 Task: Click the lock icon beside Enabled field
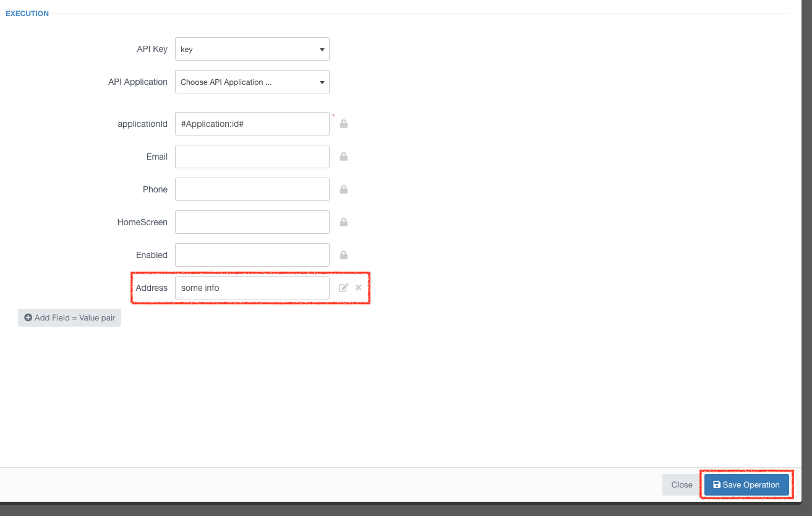click(344, 255)
